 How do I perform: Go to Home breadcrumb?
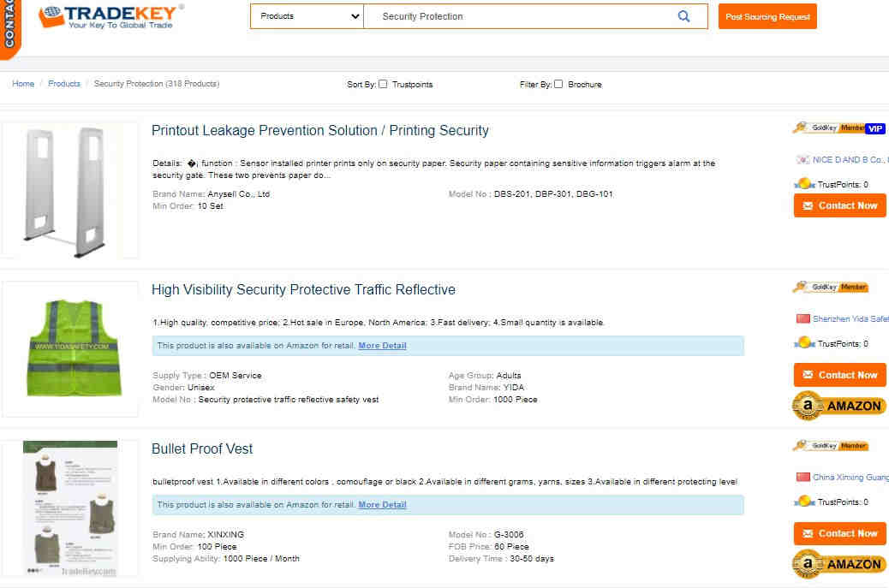point(23,84)
